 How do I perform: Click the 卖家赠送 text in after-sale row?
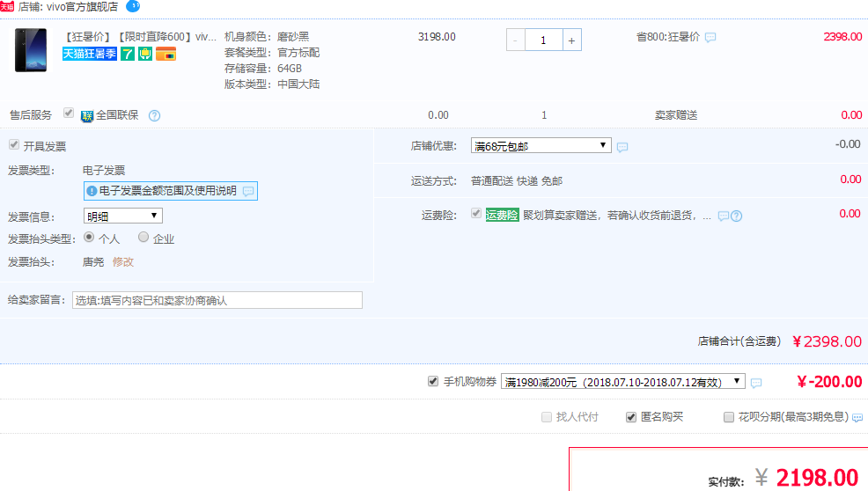pos(676,115)
